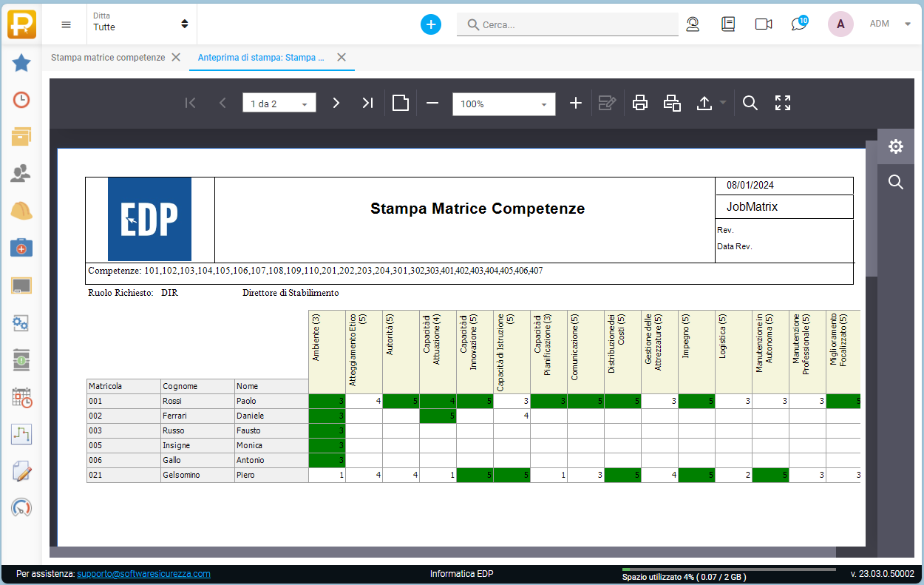
Task: Click the blue plus add button
Action: click(431, 24)
